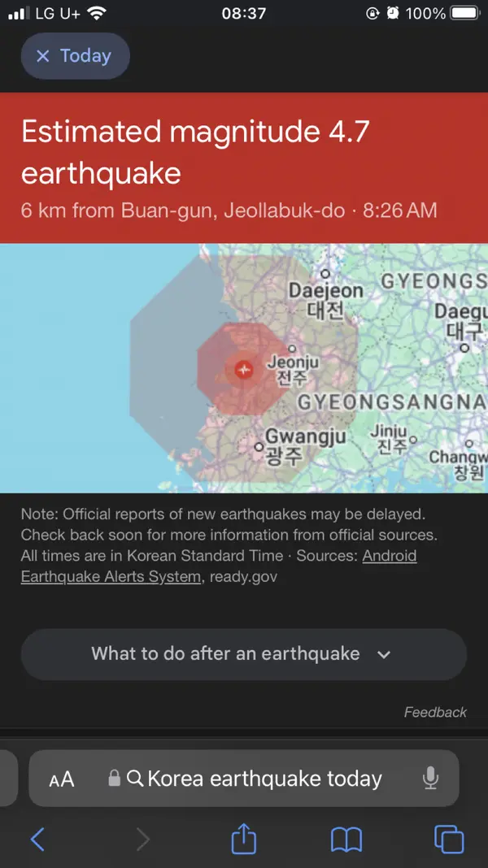Click the Feedback link
The image size is (488, 868).
(x=435, y=712)
